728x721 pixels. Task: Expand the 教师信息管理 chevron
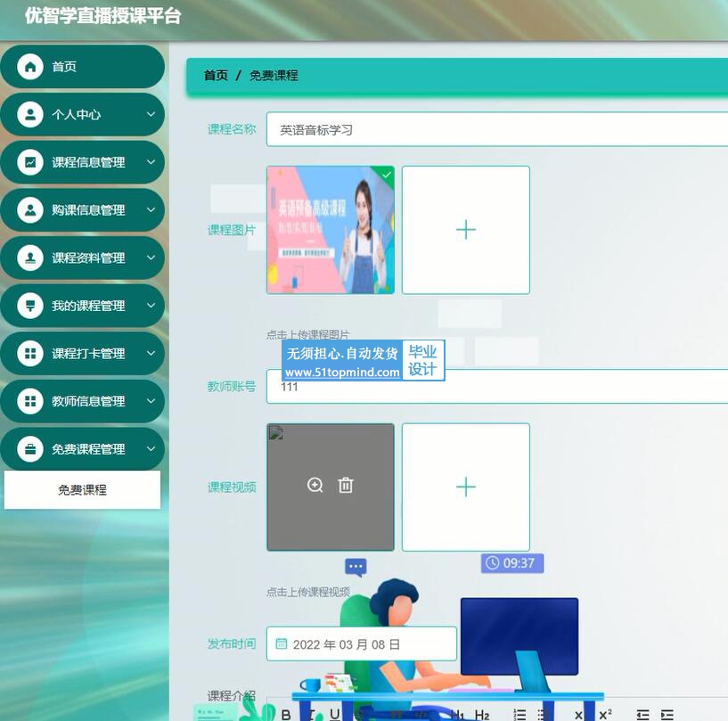point(151,401)
